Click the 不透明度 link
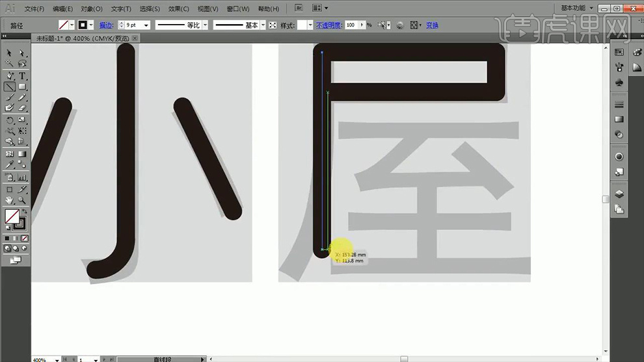This screenshot has height=362, width=644. (329, 25)
